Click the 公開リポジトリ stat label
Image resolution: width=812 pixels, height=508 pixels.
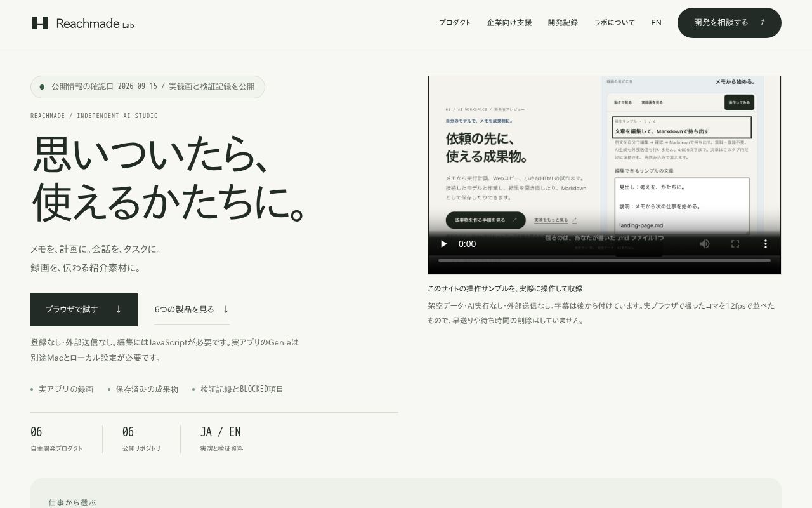[141, 448]
